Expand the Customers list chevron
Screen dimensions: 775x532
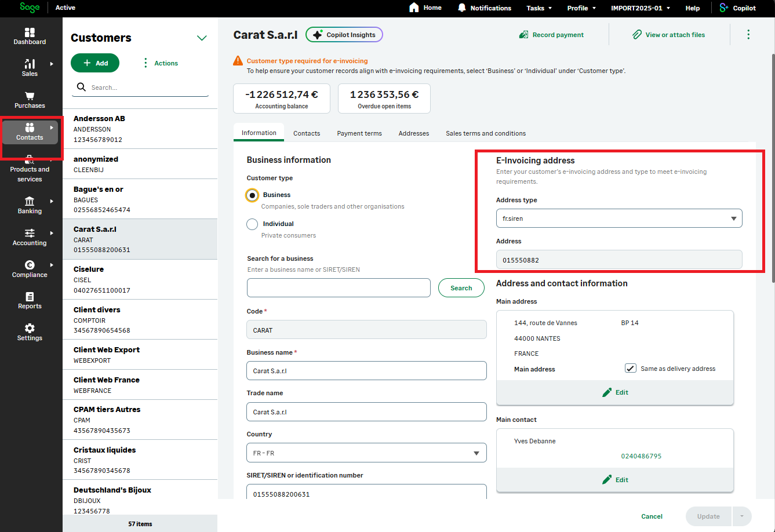[x=202, y=38]
